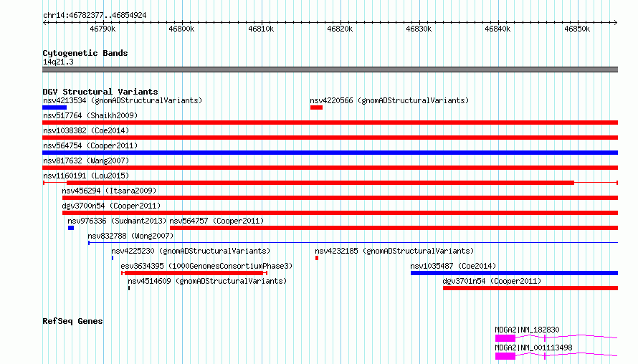
Task: Click the RefSeq Genes track title
Action: [x=72, y=321]
